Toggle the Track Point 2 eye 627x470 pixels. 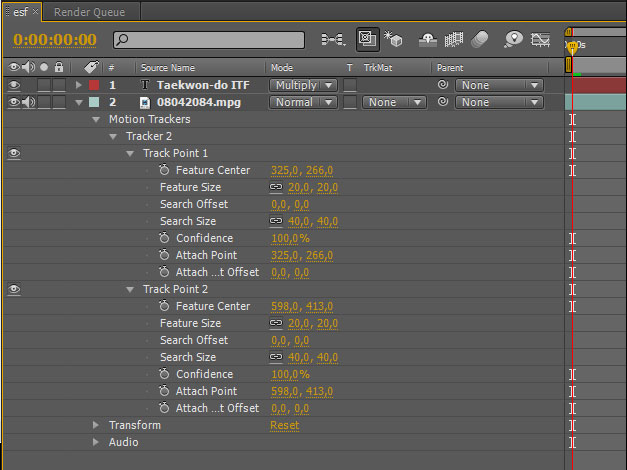coord(14,289)
